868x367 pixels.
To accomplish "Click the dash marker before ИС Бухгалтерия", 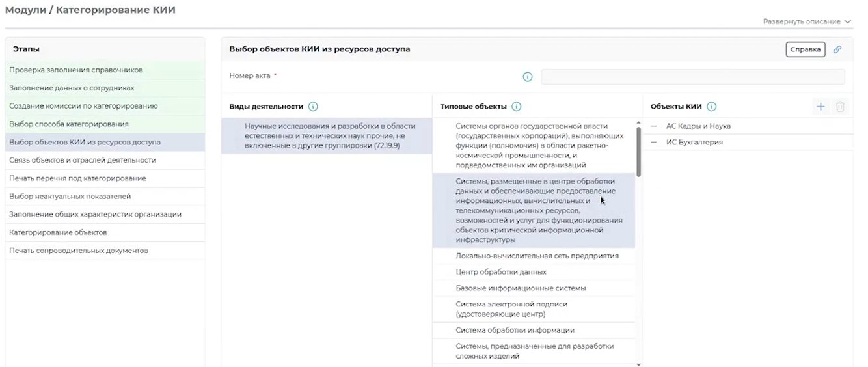I will point(654,143).
